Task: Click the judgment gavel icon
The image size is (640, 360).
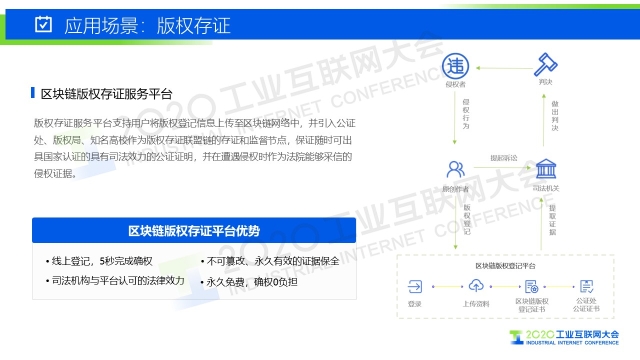Action: [x=545, y=64]
